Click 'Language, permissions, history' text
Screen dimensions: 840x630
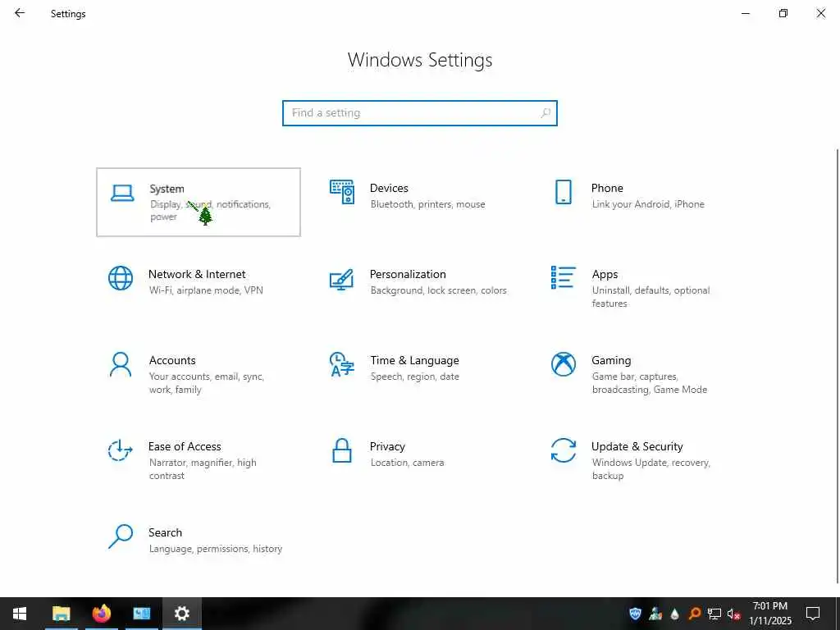click(216, 549)
